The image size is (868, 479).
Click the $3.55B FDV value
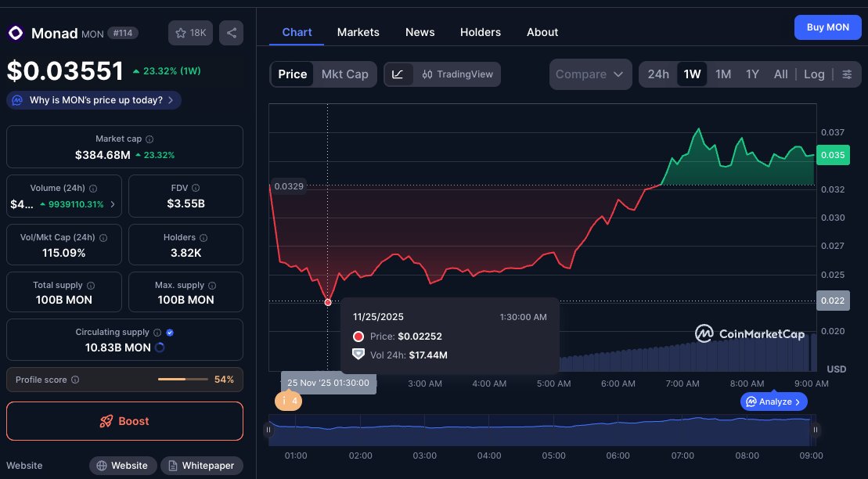tap(186, 203)
